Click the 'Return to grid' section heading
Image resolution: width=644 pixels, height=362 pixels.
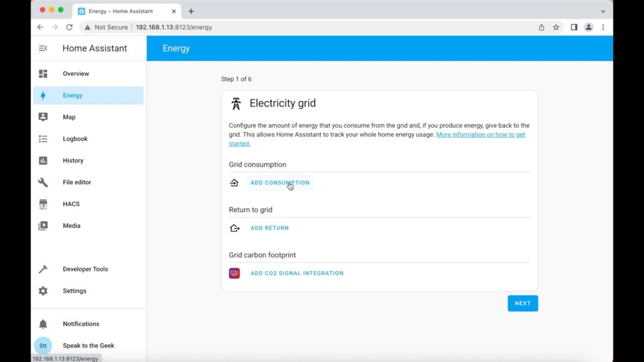point(250,210)
